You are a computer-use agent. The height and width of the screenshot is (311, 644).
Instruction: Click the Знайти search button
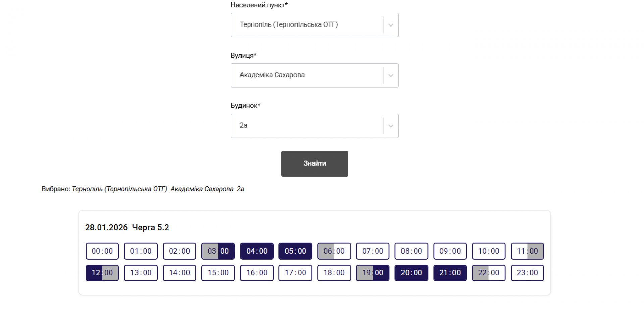[315, 164]
